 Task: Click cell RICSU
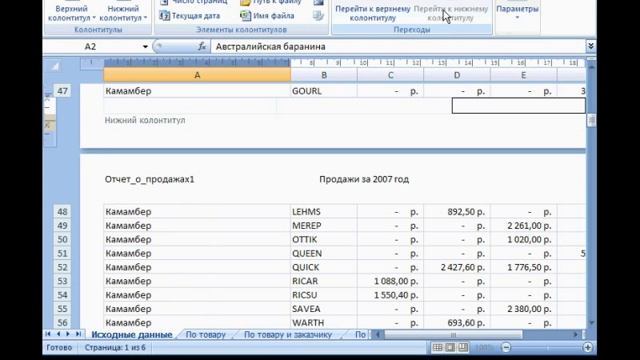(x=324, y=295)
